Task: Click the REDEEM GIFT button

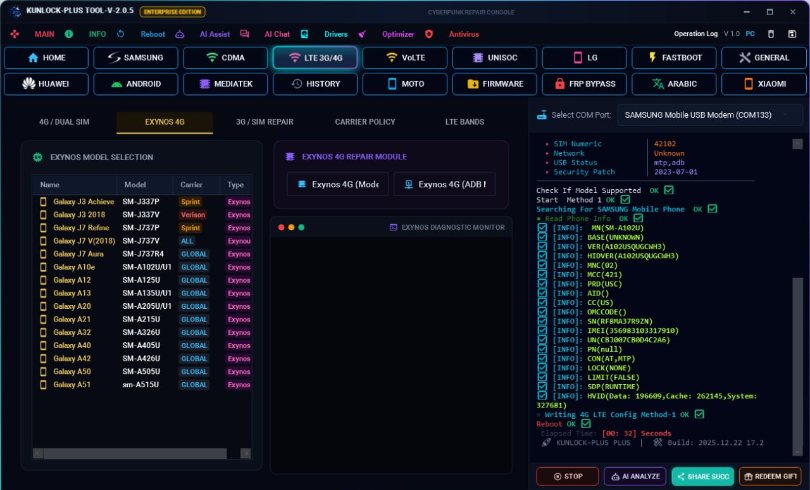Action: click(x=771, y=477)
